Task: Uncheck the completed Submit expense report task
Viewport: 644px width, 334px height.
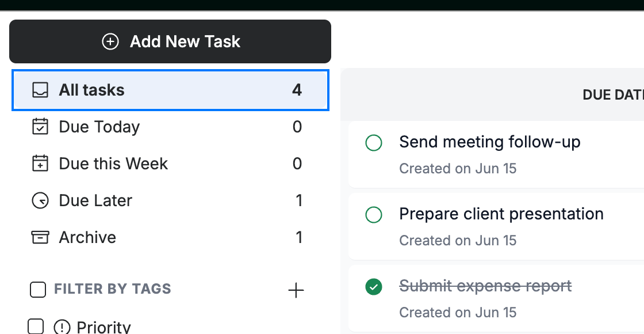Action: tap(374, 287)
